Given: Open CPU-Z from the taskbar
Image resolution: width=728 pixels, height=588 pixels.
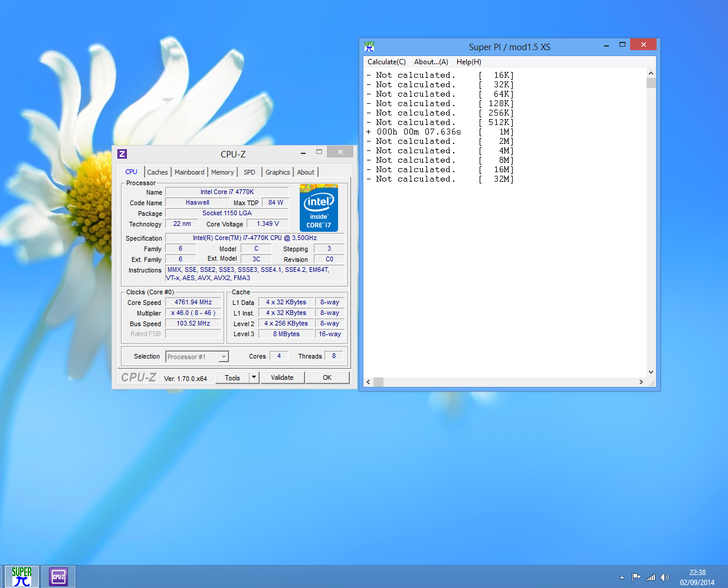Looking at the screenshot, I should (58, 577).
